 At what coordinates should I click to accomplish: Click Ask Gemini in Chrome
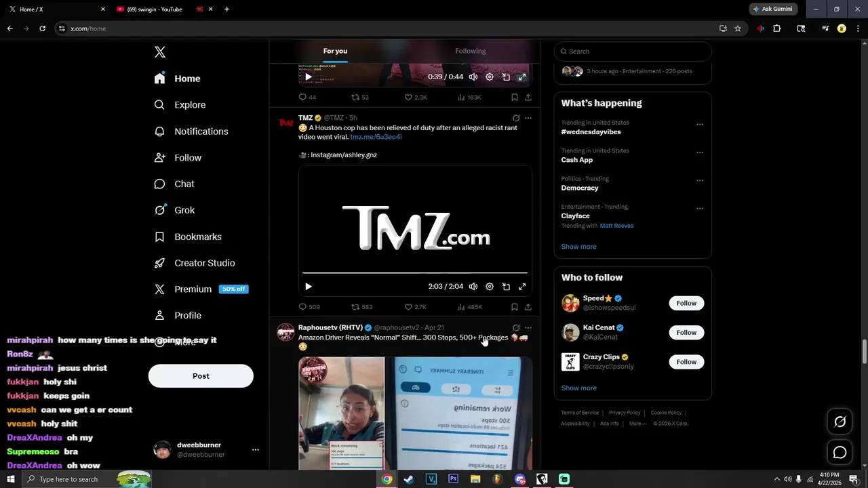774,9
